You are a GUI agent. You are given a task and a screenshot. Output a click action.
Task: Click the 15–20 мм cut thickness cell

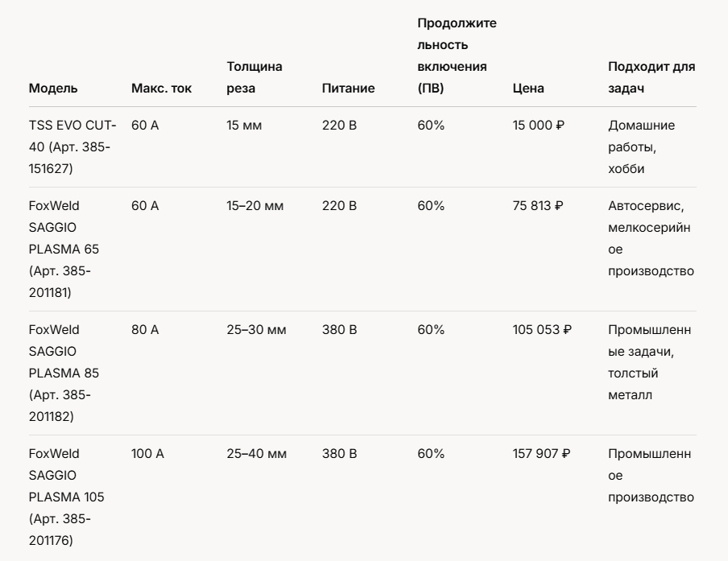[255, 206]
